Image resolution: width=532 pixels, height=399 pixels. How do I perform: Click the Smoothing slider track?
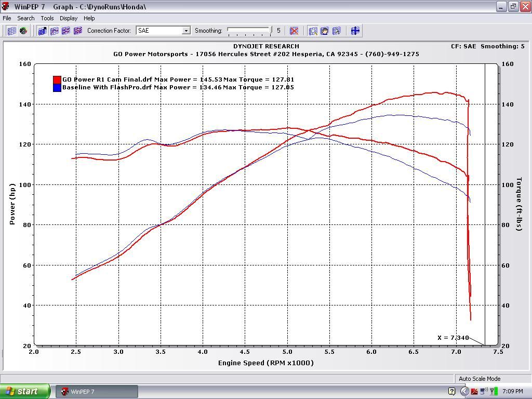248,31
